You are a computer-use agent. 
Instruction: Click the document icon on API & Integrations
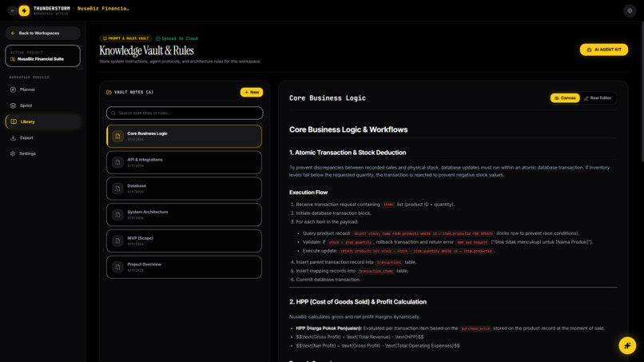click(x=118, y=162)
